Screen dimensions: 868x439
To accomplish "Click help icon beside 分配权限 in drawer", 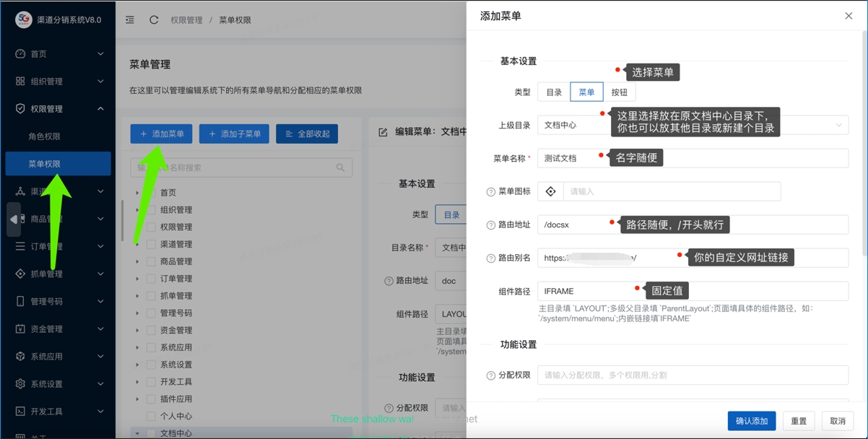I will [490, 375].
